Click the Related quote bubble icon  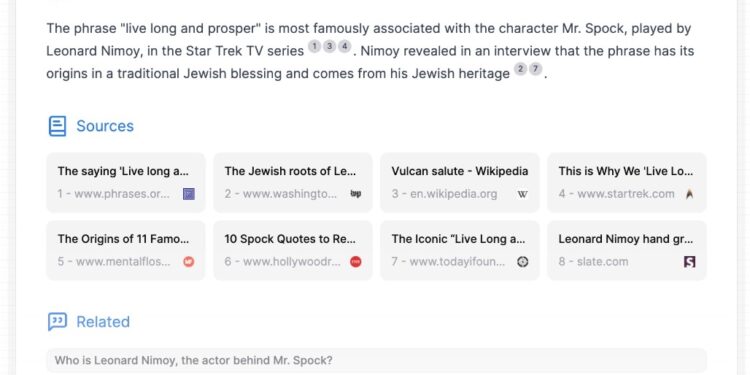(57, 321)
